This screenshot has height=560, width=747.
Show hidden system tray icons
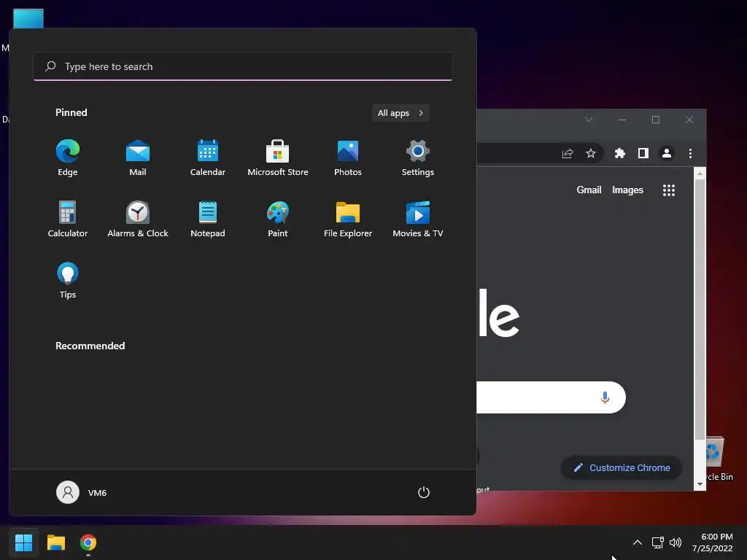pyautogui.click(x=637, y=542)
